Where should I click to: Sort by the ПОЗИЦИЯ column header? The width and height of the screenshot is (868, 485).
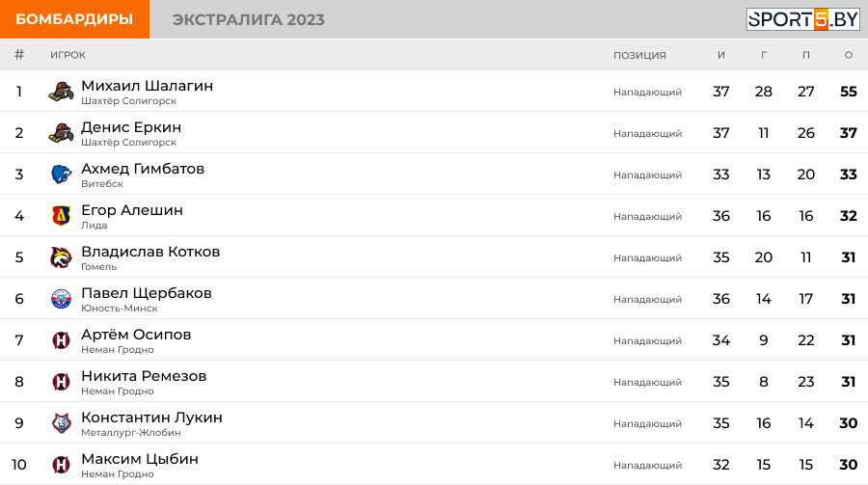[x=639, y=55]
